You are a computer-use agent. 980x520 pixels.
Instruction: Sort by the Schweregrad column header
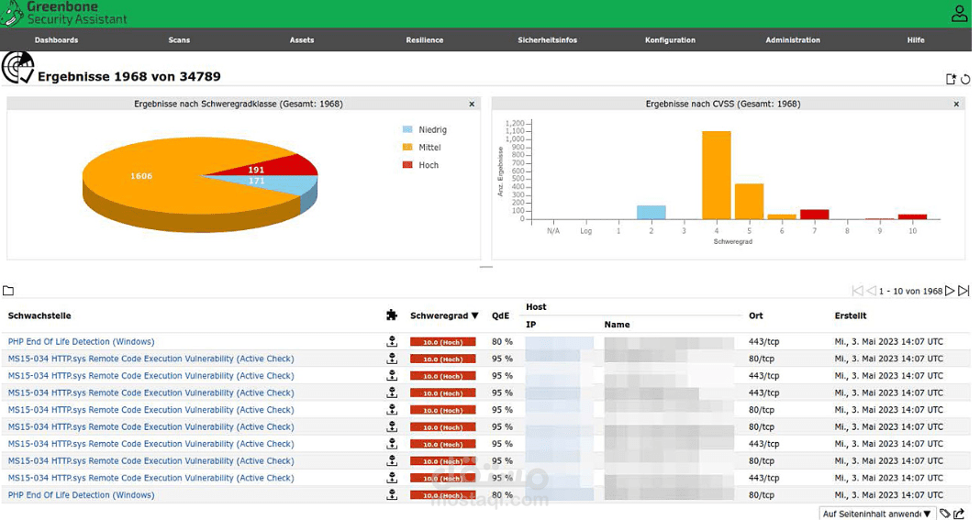click(444, 315)
